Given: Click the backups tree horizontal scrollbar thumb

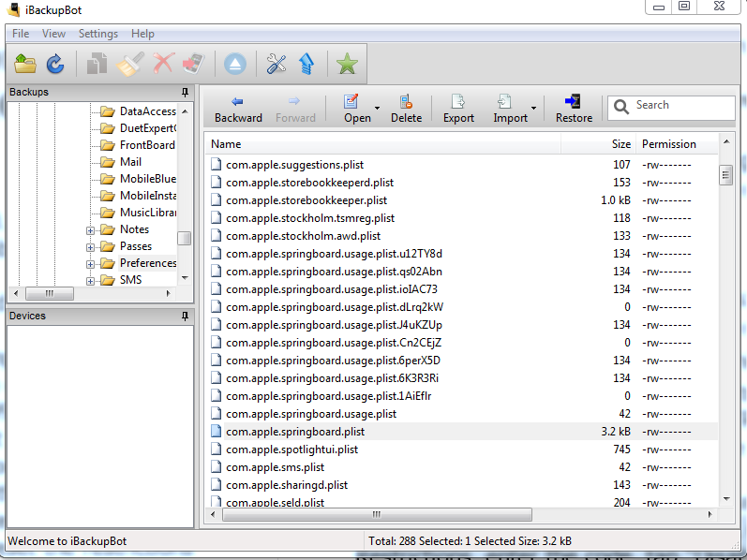Looking at the screenshot, I should 50,293.
